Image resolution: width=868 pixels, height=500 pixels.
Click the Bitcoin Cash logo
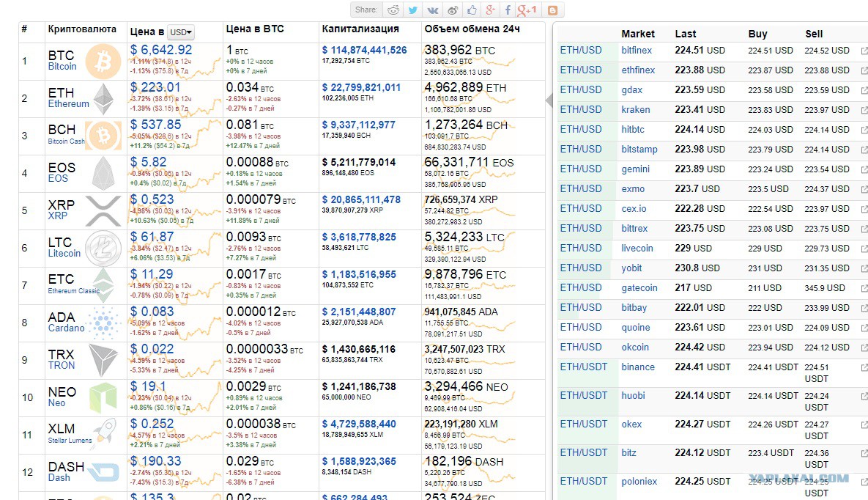103,136
